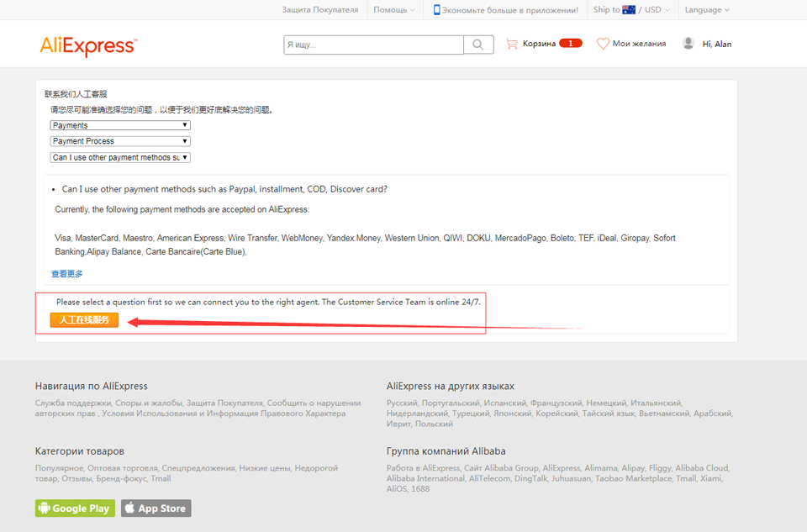Viewport: 807px width, 532px height.
Task: Open the DingTalk footer link
Action: click(x=531, y=478)
